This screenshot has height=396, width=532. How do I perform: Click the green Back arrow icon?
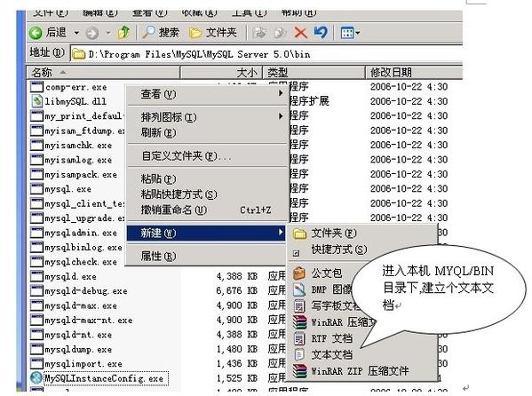(x=36, y=33)
